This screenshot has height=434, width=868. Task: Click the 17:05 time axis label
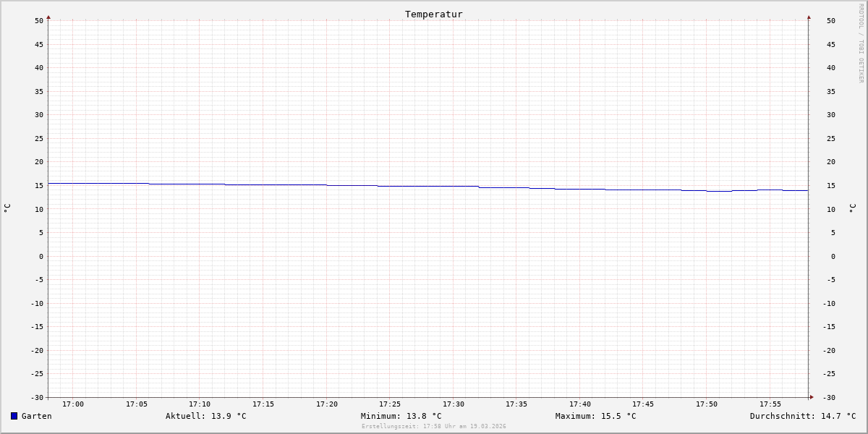[x=137, y=404]
